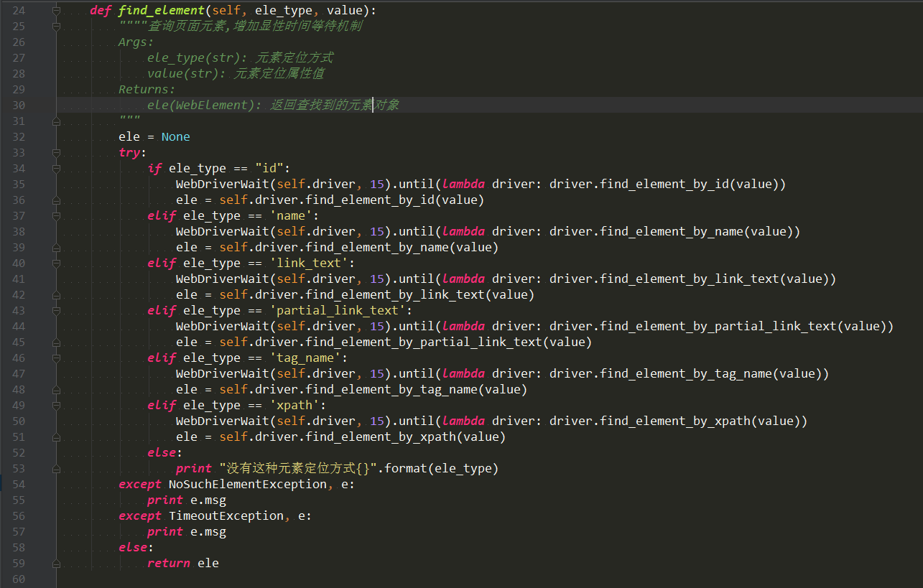Collapse the docstring fold marker on line 25

[x=56, y=27]
